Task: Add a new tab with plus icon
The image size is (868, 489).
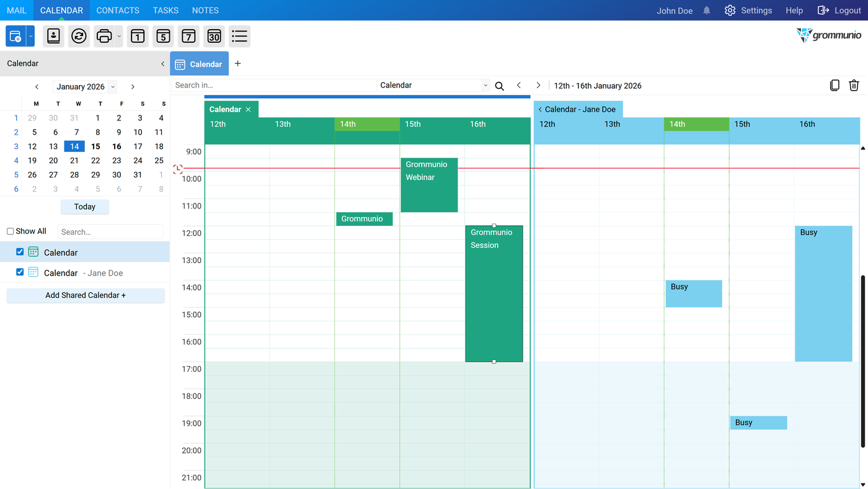Action: click(237, 63)
